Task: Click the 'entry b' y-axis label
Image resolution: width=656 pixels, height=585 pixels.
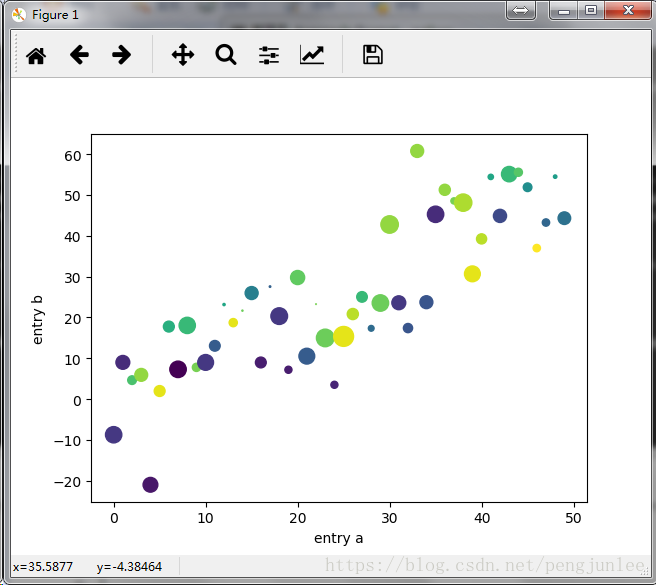Action: coord(38,320)
